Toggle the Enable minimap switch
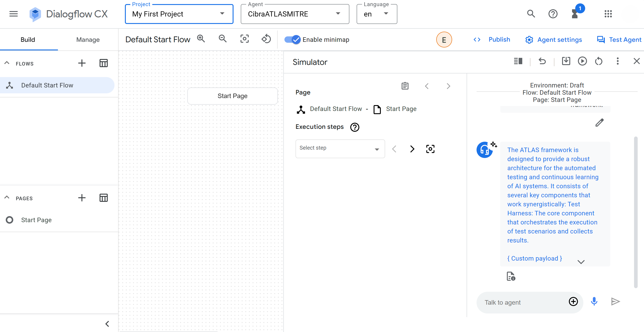Screen dimensions: 644x332 (x=292, y=40)
